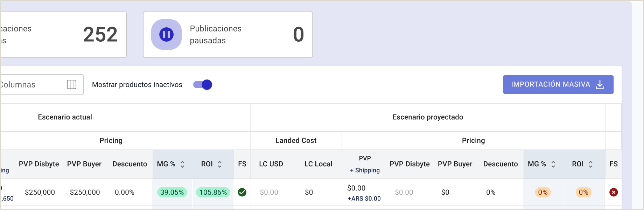Click the $250,000 PVP Disbyte cell
The image size is (644, 210).
pyautogui.click(x=40, y=192)
